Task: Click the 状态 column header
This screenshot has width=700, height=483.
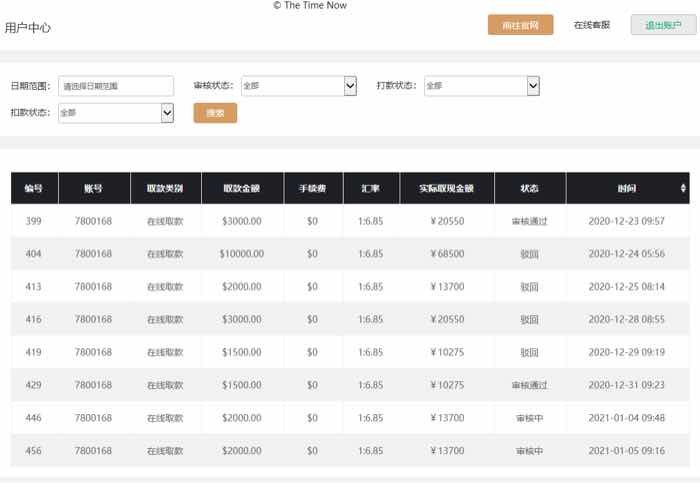Action: click(x=530, y=188)
